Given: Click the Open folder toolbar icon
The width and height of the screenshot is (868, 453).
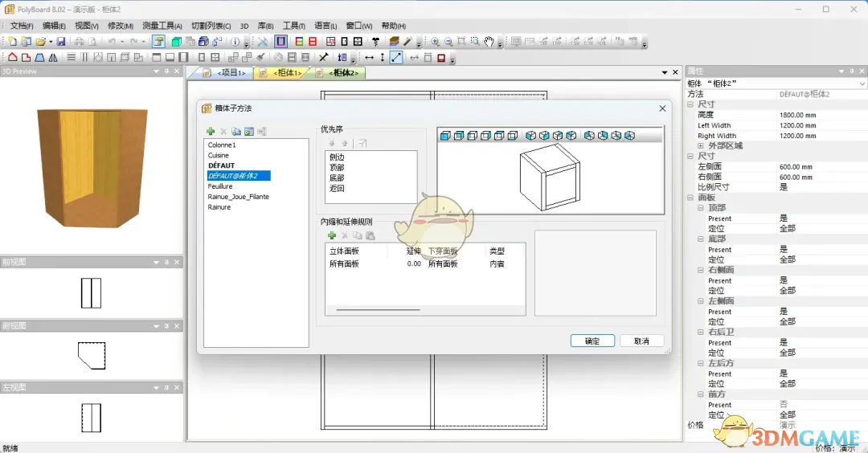Looking at the screenshot, I should tap(40, 42).
